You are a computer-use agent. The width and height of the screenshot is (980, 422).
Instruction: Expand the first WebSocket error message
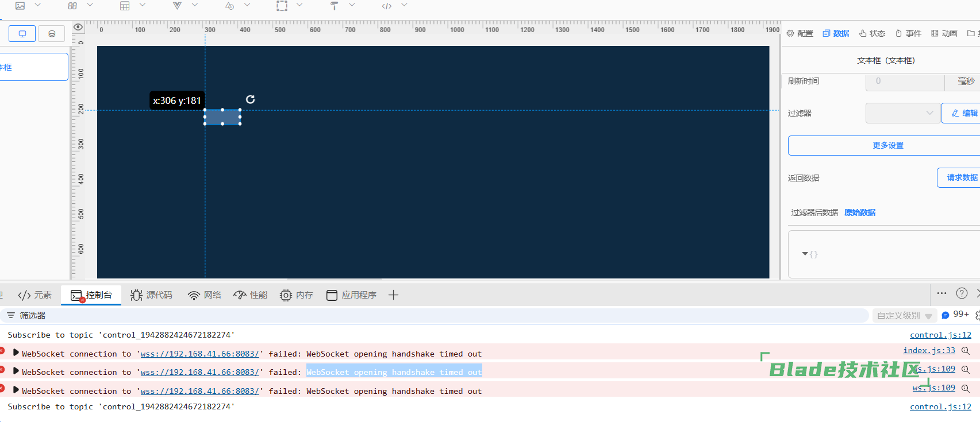[x=16, y=353]
